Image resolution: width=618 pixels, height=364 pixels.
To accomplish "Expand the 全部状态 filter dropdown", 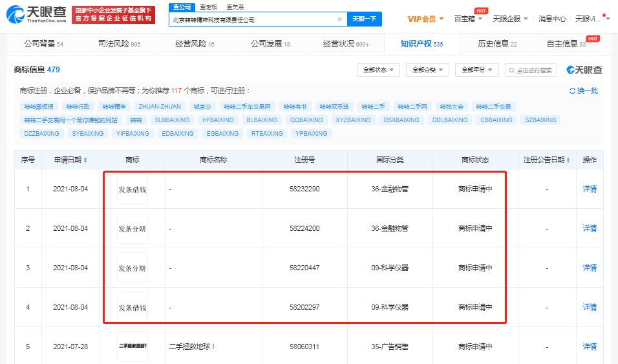I will pyautogui.click(x=378, y=70).
